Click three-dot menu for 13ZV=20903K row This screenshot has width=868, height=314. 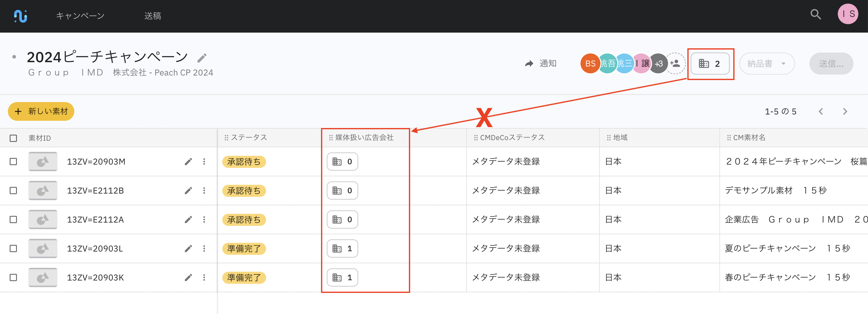pos(204,277)
